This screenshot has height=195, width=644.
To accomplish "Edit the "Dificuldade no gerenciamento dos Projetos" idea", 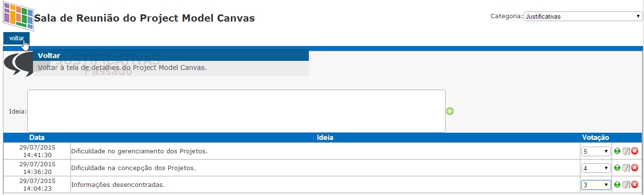I will click(x=626, y=151).
